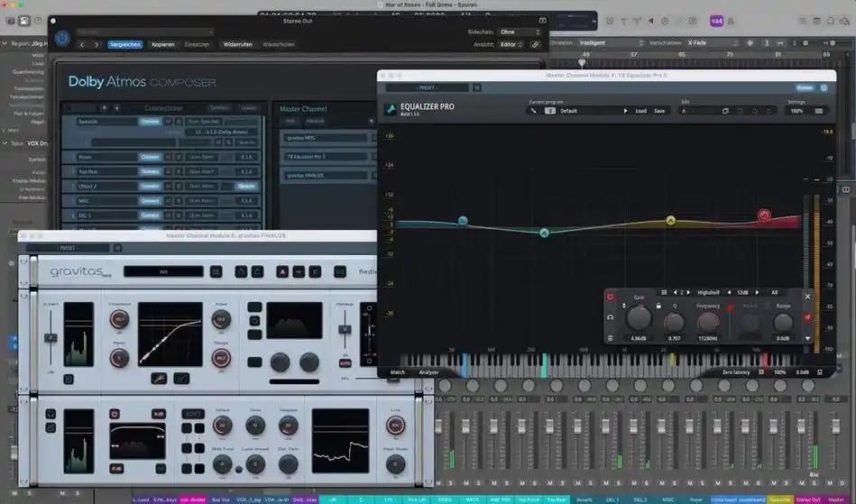The width and height of the screenshot is (856, 504).
Task: Click the Kopieren button
Action: pyautogui.click(x=163, y=44)
